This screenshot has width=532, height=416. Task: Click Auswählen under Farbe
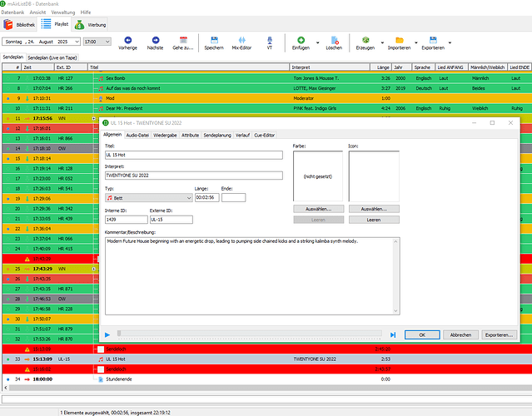click(x=318, y=209)
